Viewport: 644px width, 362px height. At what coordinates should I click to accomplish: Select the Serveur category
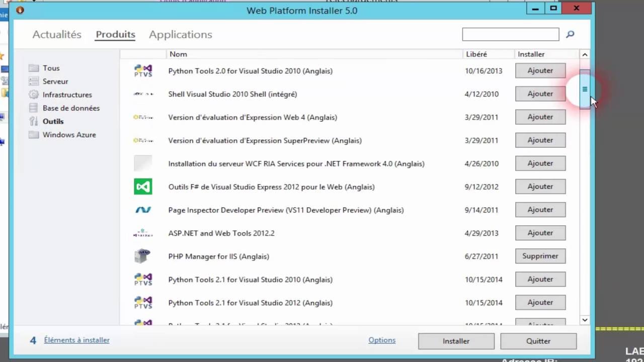click(x=55, y=81)
